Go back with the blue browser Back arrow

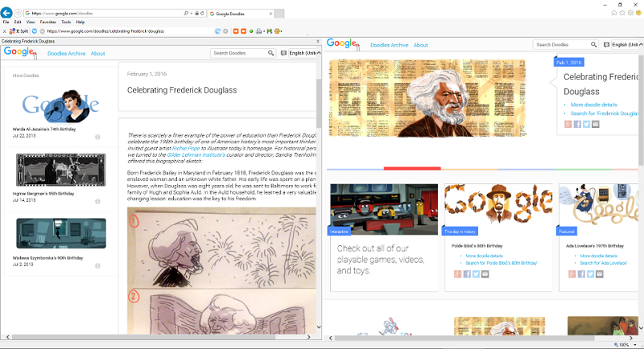[6, 13]
